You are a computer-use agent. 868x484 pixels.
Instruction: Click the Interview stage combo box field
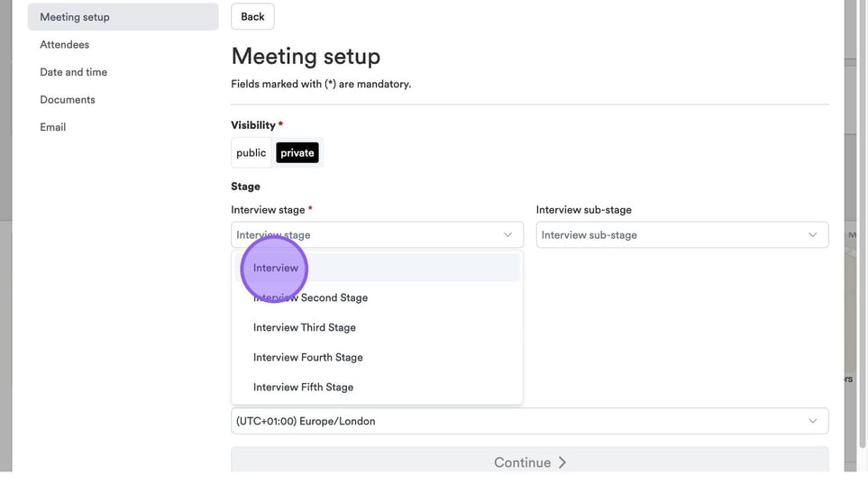click(x=365, y=235)
